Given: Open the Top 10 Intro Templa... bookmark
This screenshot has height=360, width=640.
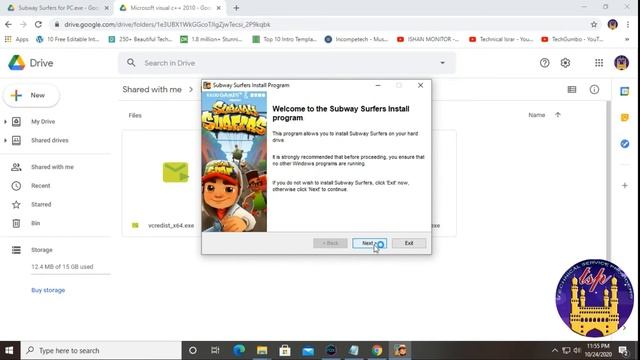Looking at the screenshot, I should click(x=284, y=39).
